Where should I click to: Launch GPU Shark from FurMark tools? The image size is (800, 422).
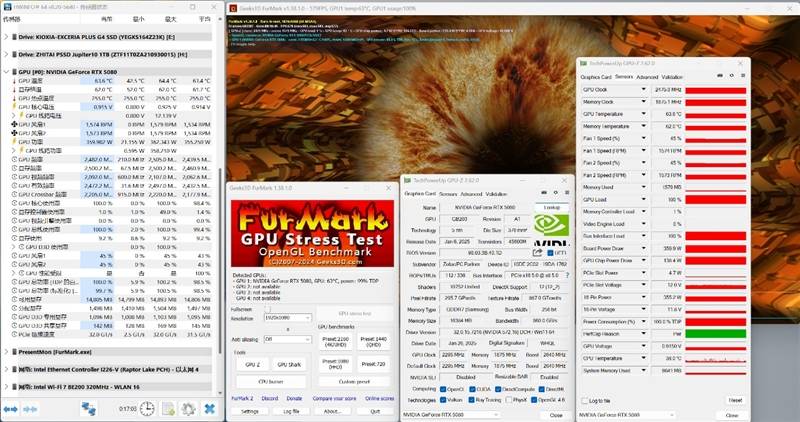[x=289, y=365]
